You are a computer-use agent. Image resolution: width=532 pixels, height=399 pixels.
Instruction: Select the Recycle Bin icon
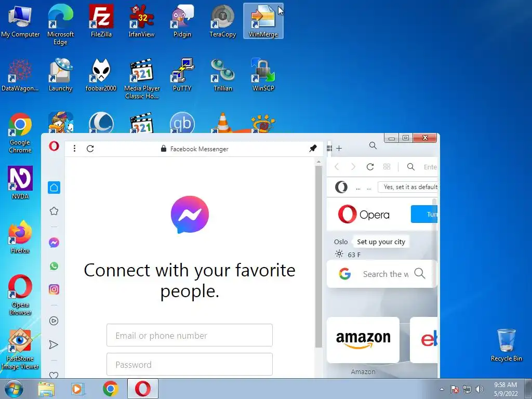(x=506, y=345)
